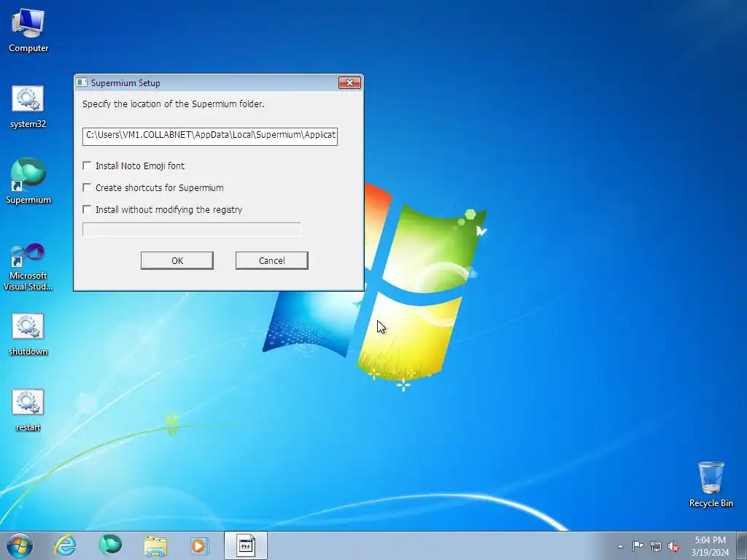Click the Supermium Setup taskbar item
The image size is (747, 560).
[246, 545]
